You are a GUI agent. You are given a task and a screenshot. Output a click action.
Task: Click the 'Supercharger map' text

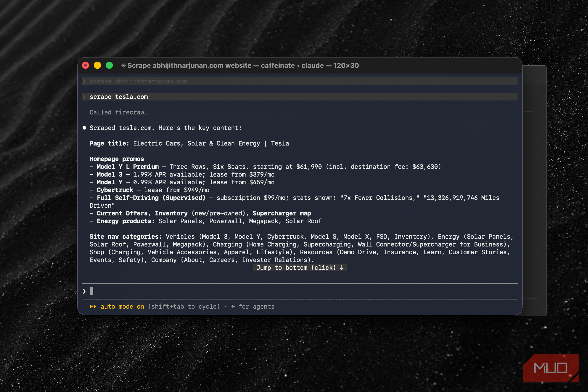[282, 213]
